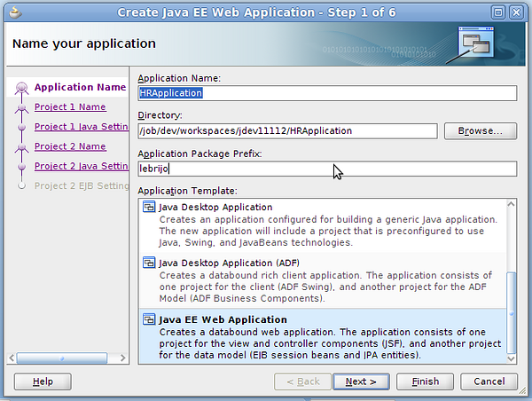Click the Project 2 Name step bullet
Image resolution: width=532 pixels, height=401 pixels.
[22, 147]
